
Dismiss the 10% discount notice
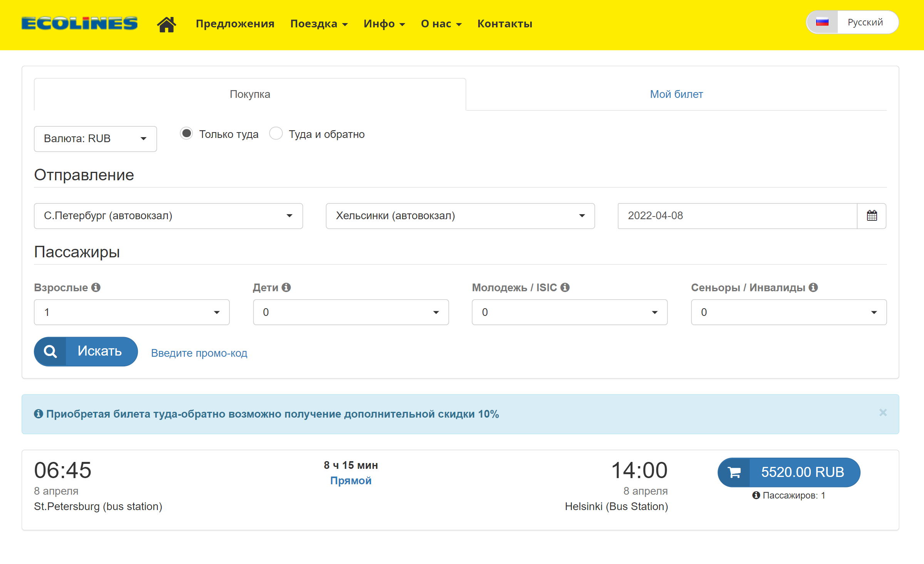[x=883, y=413]
